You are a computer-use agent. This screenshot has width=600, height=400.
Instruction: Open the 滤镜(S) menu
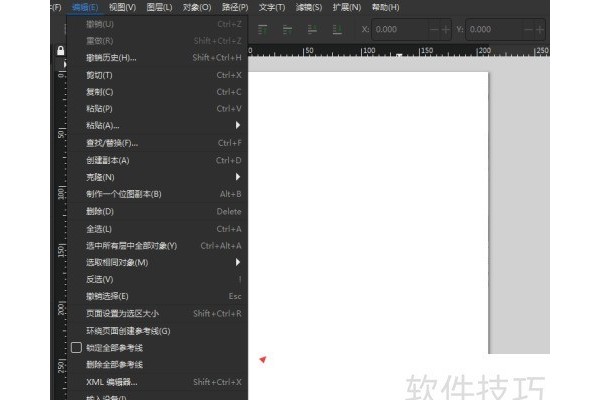[309, 7]
